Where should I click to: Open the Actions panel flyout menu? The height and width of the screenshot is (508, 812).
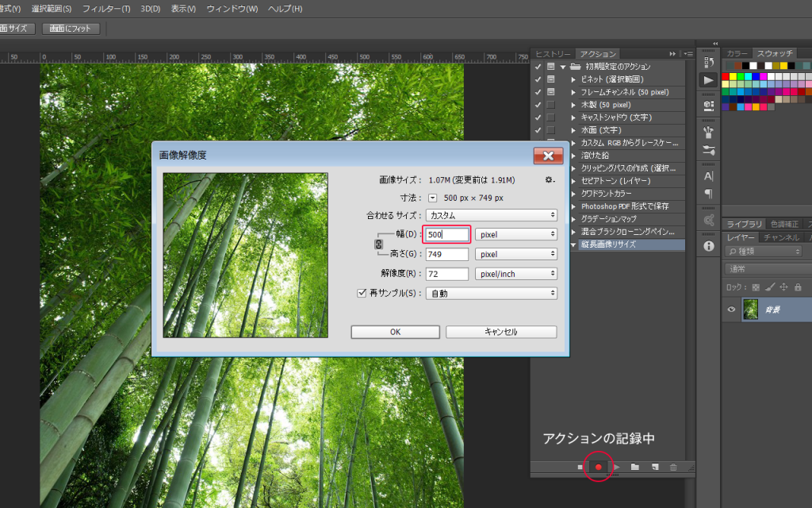[688, 53]
